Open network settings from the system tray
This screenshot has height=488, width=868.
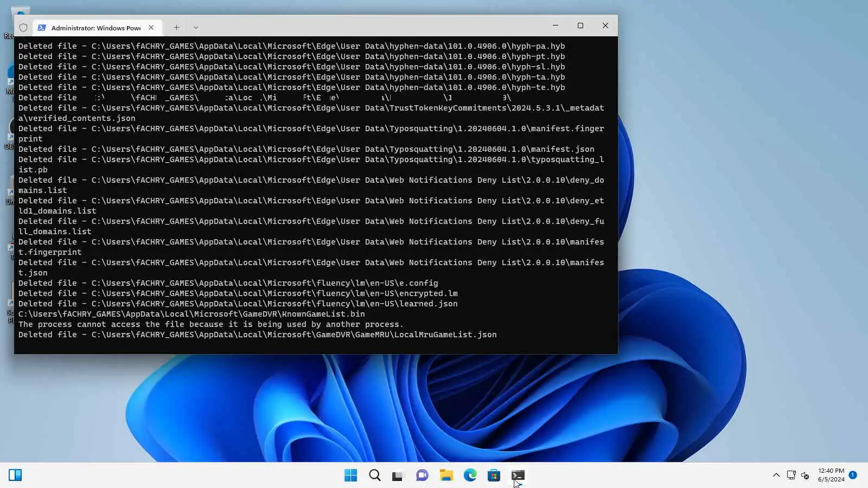(x=791, y=476)
